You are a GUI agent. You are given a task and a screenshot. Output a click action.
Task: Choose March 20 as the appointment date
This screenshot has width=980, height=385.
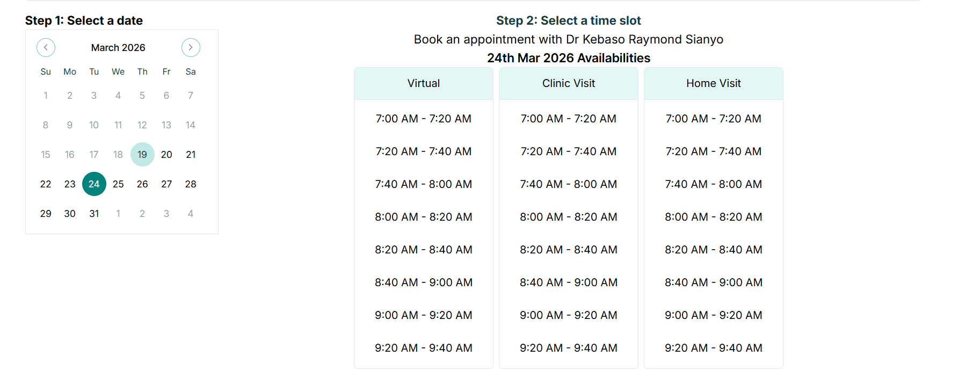point(166,154)
